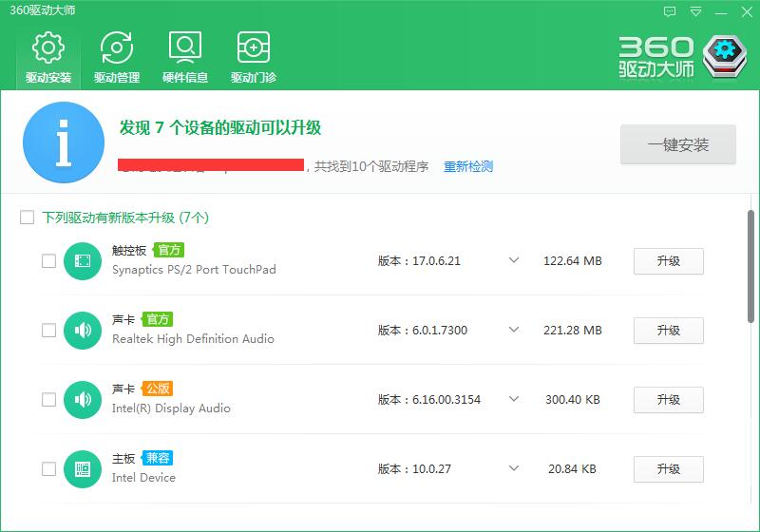Click the '20.84 KB' size value
760x532 pixels.
click(573, 468)
